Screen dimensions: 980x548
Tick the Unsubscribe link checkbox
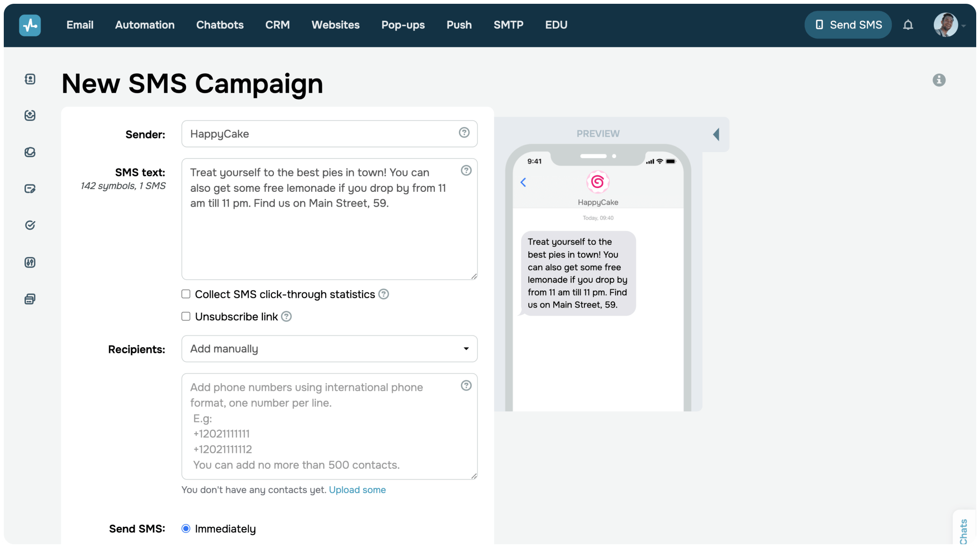[x=186, y=317]
